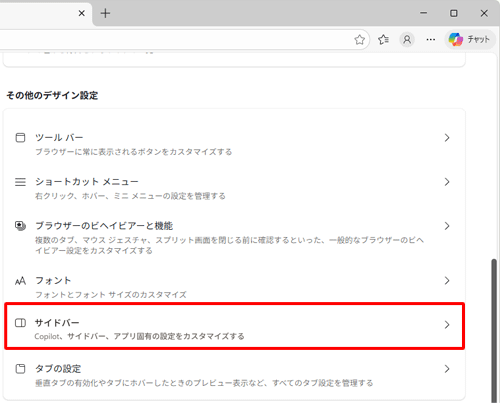Open the Favorites list icon
The width and height of the screenshot is (500, 403).
[383, 40]
